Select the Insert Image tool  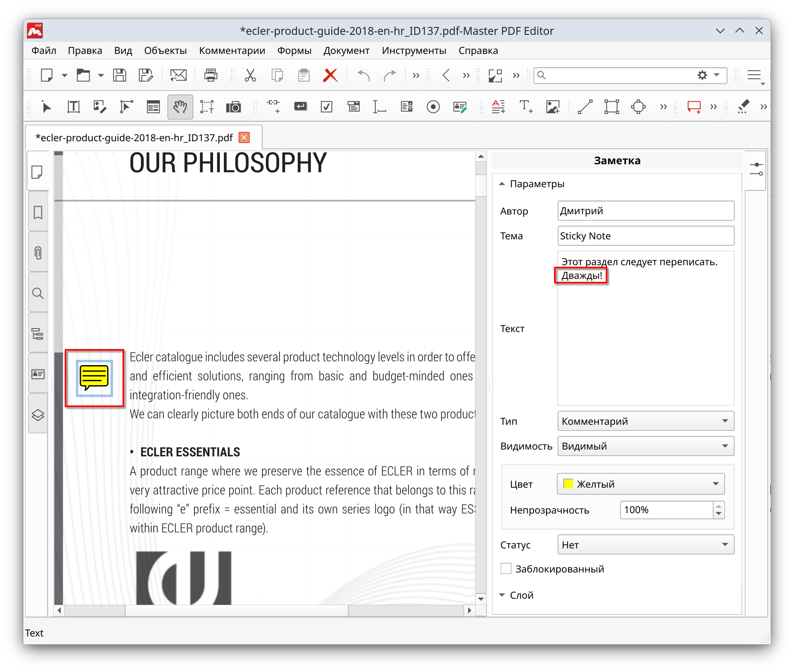[x=553, y=107]
